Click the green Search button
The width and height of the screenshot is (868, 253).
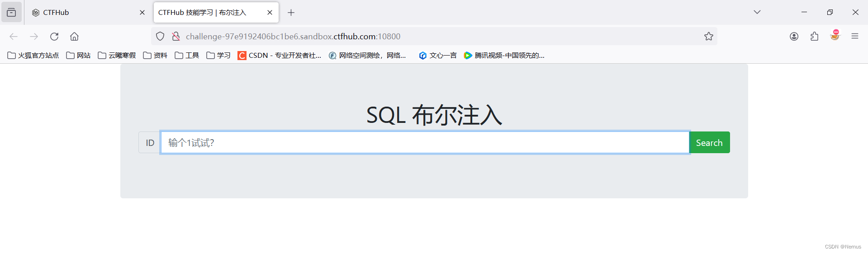[x=709, y=143]
